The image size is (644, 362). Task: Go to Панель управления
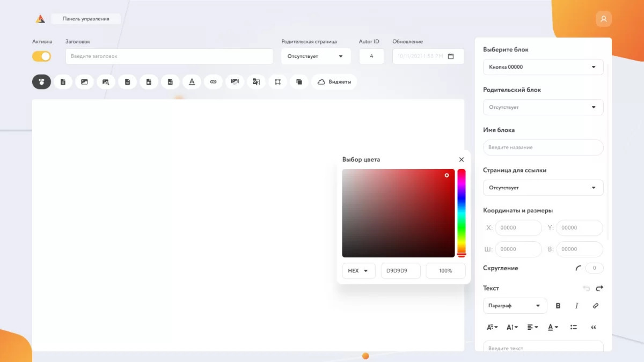coord(86,19)
